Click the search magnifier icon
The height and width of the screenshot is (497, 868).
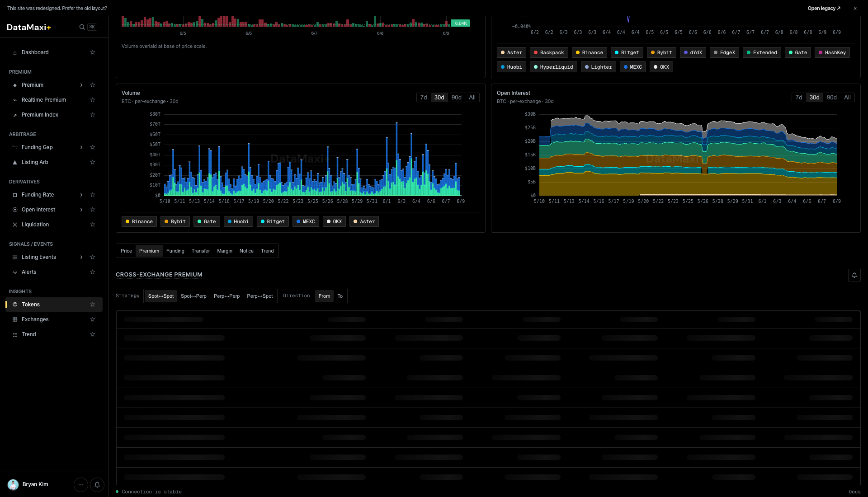point(82,27)
